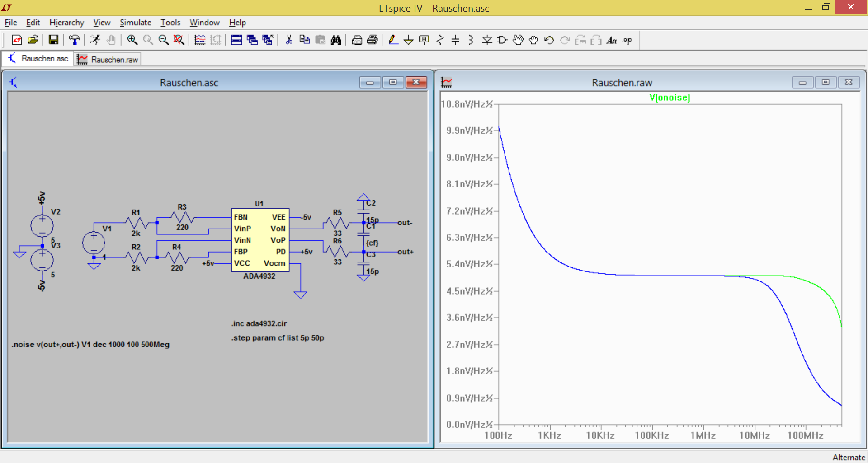Image resolution: width=868 pixels, height=463 pixels.
Task: Cascade the windows
Action: point(252,40)
